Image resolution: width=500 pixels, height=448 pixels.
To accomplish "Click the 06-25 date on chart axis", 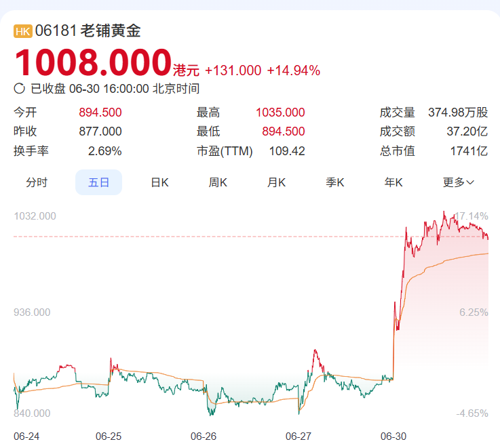I will (x=109, y=436).
